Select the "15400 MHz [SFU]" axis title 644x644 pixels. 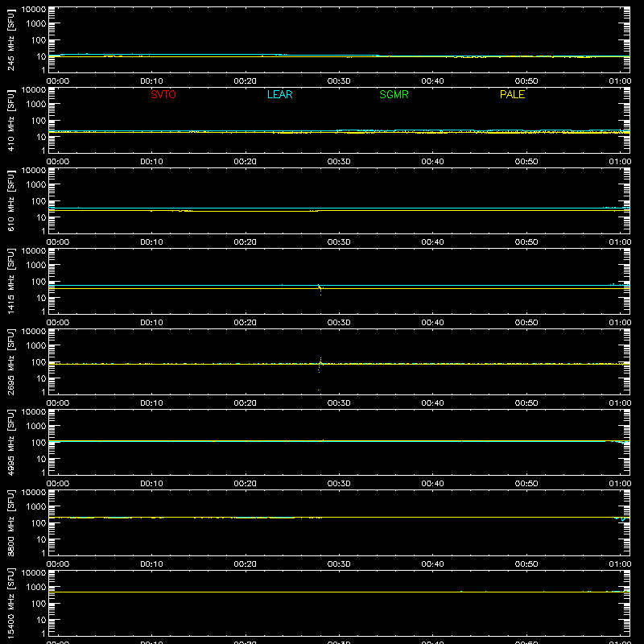click(10, 603)
